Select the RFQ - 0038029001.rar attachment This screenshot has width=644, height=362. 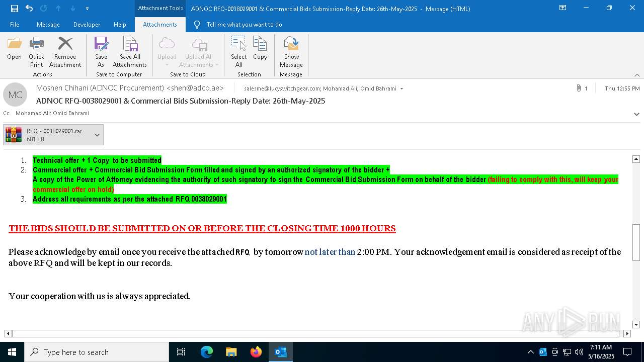click(48, 135)
